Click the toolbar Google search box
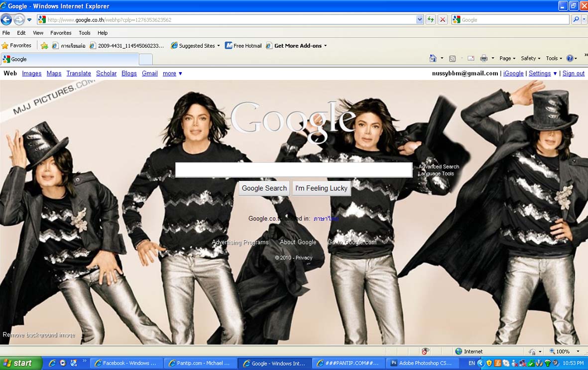 pos(510,20)
